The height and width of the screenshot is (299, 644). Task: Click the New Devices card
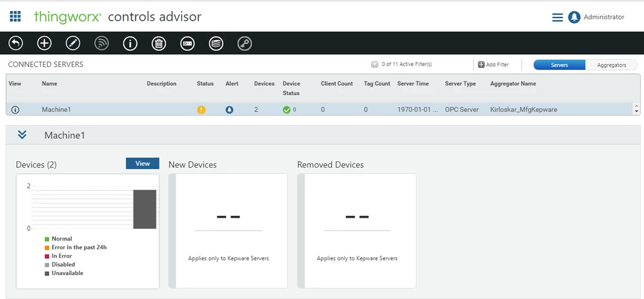228,231
